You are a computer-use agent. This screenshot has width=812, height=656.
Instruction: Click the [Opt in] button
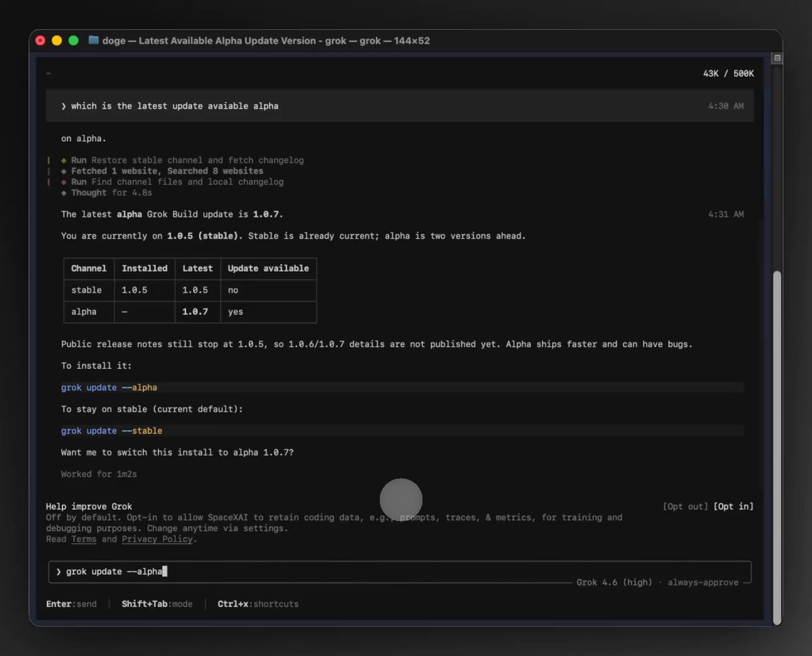click(x=734, y=507)
